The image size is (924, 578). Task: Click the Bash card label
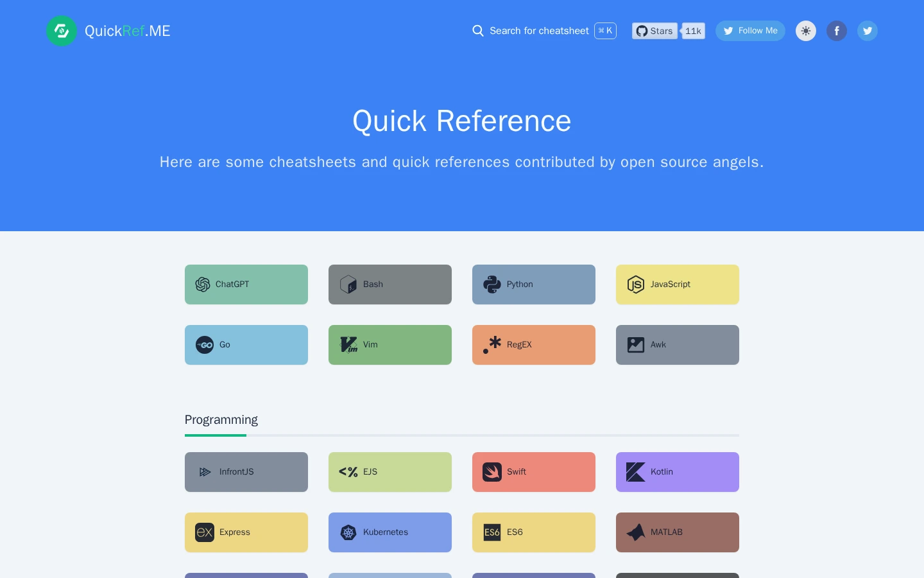[373, 285]
